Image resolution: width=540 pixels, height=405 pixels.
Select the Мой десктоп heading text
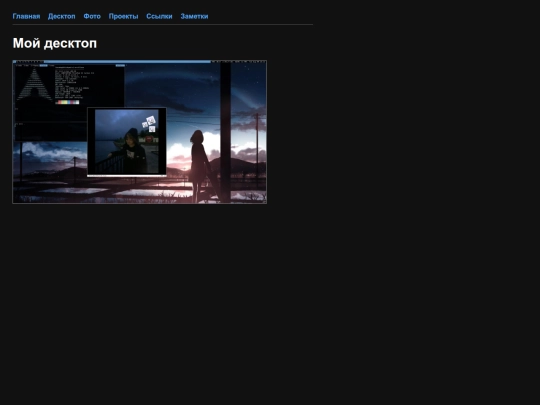pyautogui.click(x=55, y=43)
